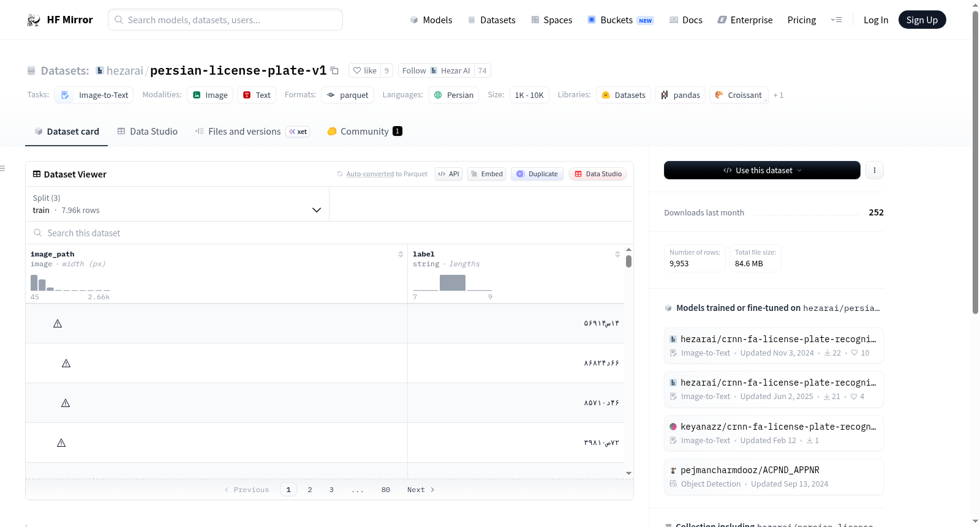980x527 pixels.
Task: Click the Hezar AI organization avatar icon
Action: pyautogui.click(x=434, y=70)
